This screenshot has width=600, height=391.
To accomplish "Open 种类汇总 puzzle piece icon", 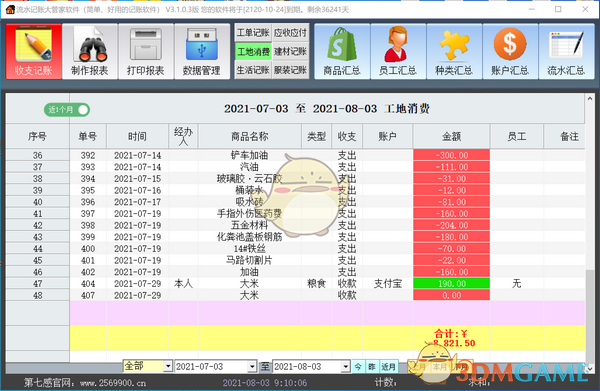I will click(454, 52).
